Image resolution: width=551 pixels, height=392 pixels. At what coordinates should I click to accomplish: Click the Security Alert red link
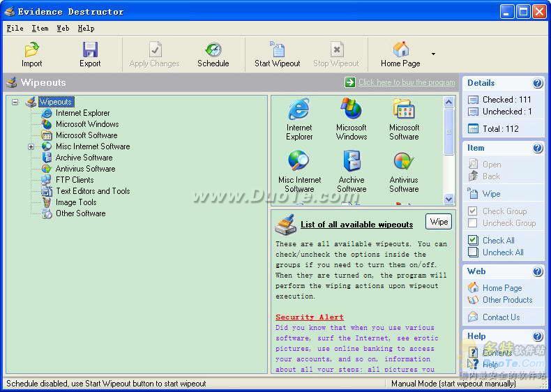click(x=310, y=317)
